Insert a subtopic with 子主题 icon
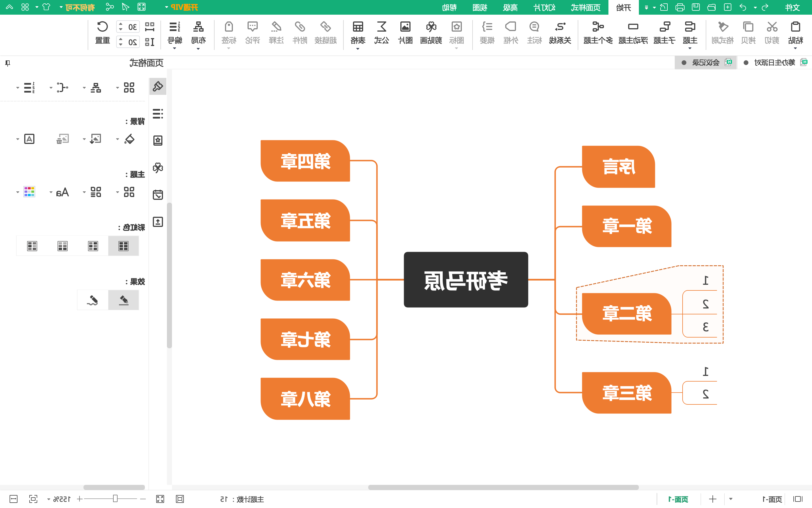Viewport: 812px width, 508px height. tap(664, 27)
